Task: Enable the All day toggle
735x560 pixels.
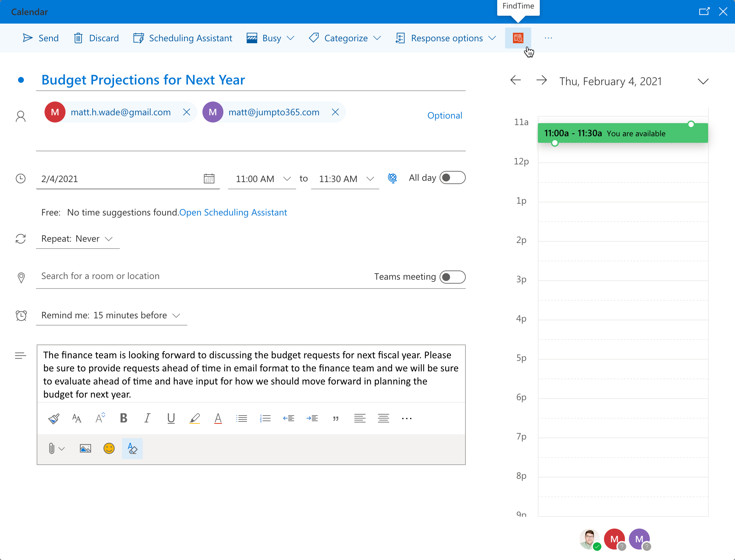Action: click(452, 178)
